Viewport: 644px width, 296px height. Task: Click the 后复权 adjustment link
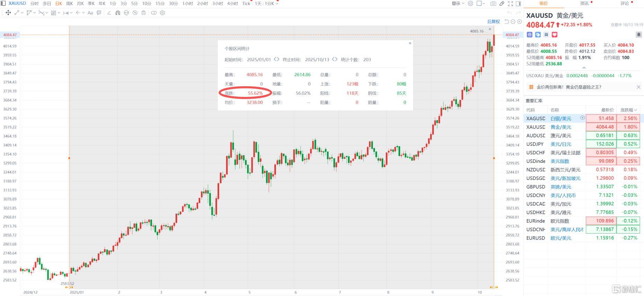493,21
